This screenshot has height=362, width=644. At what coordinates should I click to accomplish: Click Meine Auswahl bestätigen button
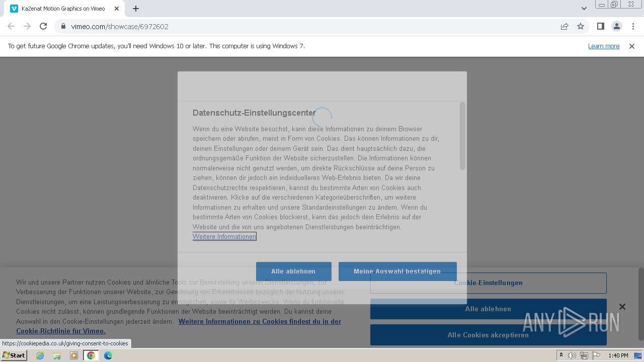point(397,271)
